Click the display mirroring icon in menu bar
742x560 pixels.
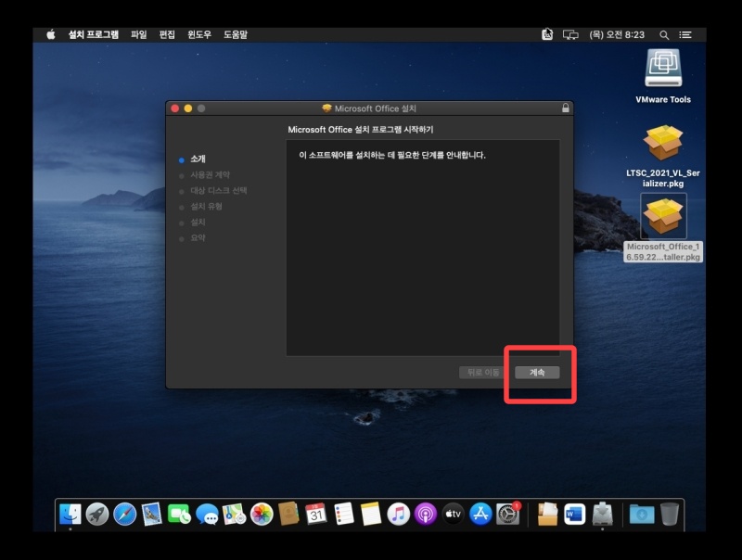570,34
